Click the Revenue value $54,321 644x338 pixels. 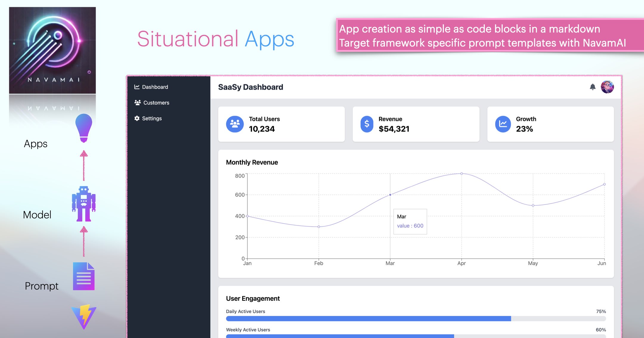(394, 129)
